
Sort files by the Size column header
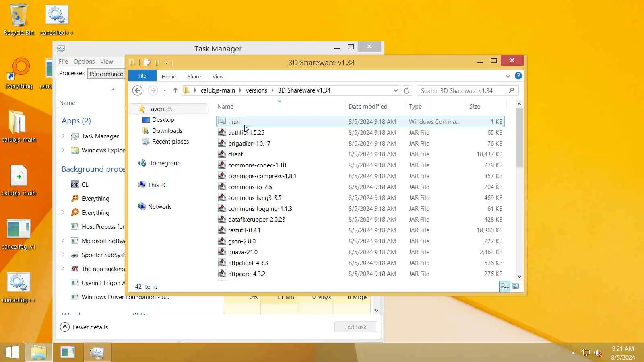click(x=475, y=107)
